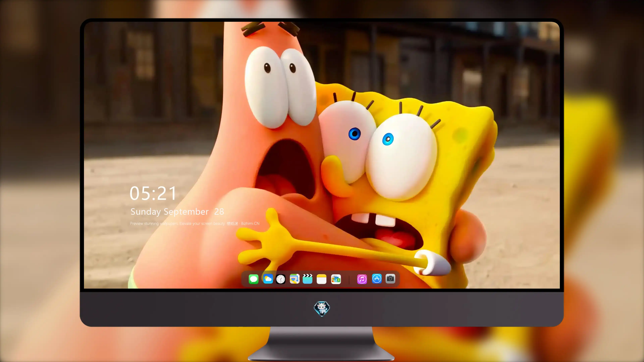This screenshot has height=362, width=644.
Task: Click the 05:21 clock display
Action: click(153, 193)
